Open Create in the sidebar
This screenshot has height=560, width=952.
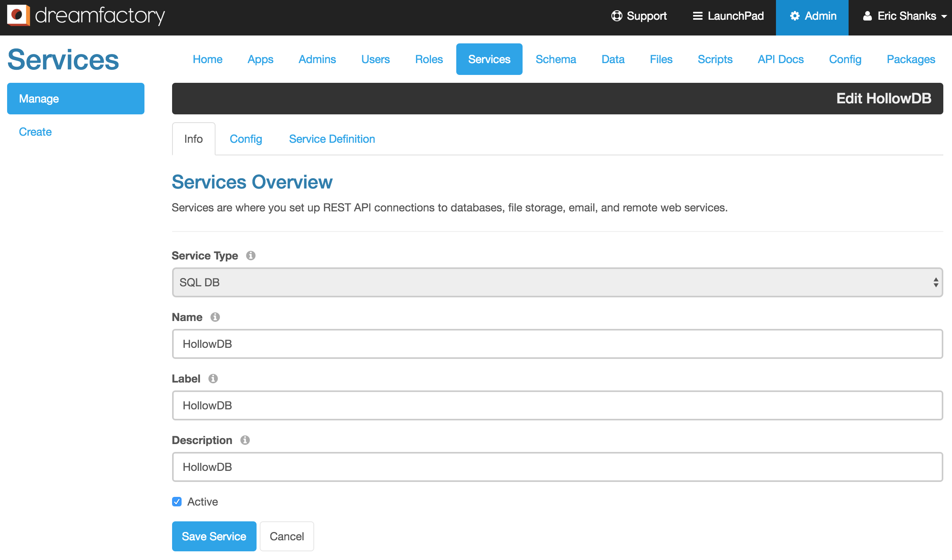[35, 132]
